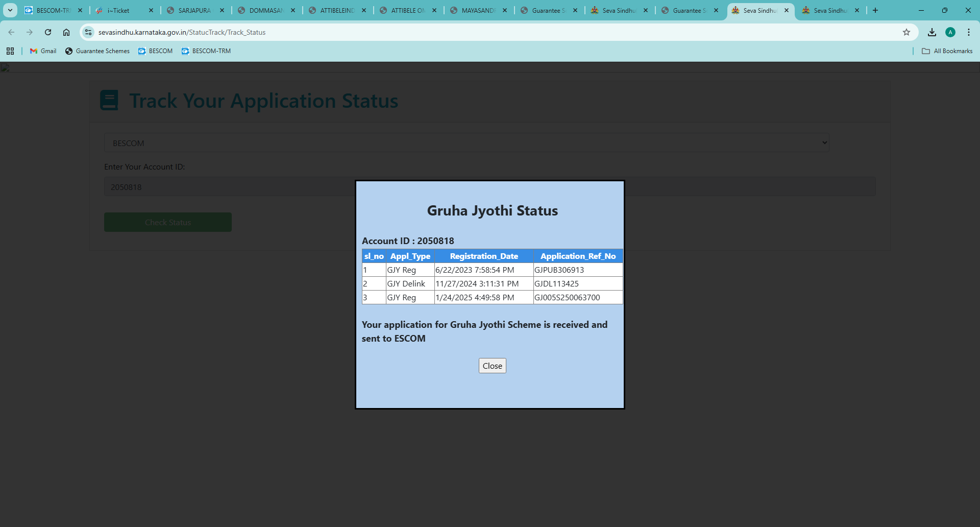This screenshot has height=527, width=980.
Task: Close the Gruha Jyothi Status dialog
Action: [x=492, y=366]
